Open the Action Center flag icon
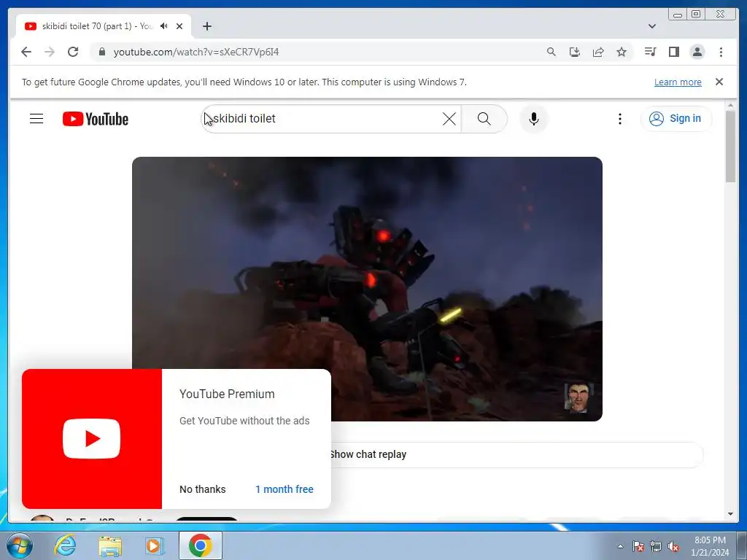This screenshot has height=560, width=747. tap(638, 546)
